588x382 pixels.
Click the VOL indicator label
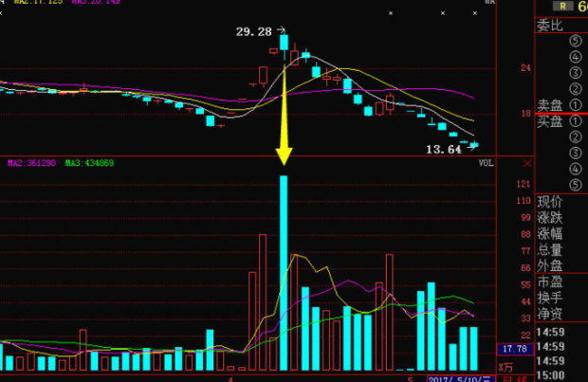click(x=486, y=163)
